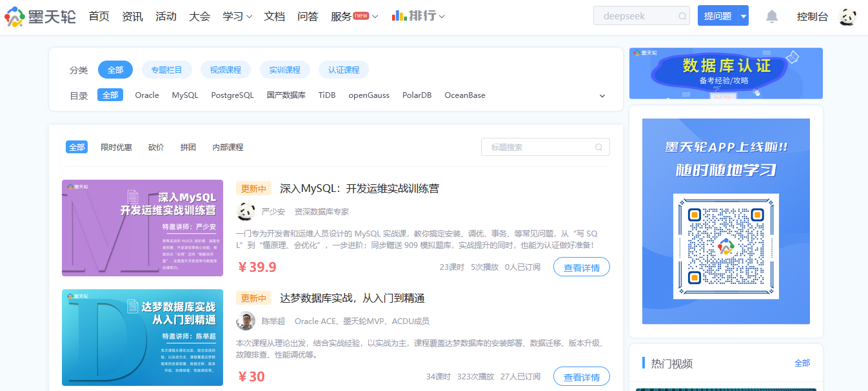
Task: Click the ¥39.9 price
Action: click(257, 267)
